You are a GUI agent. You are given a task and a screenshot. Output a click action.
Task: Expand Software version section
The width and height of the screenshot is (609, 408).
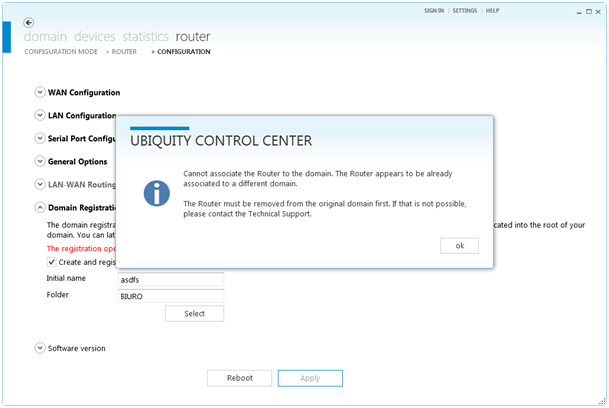pos(40,348)
